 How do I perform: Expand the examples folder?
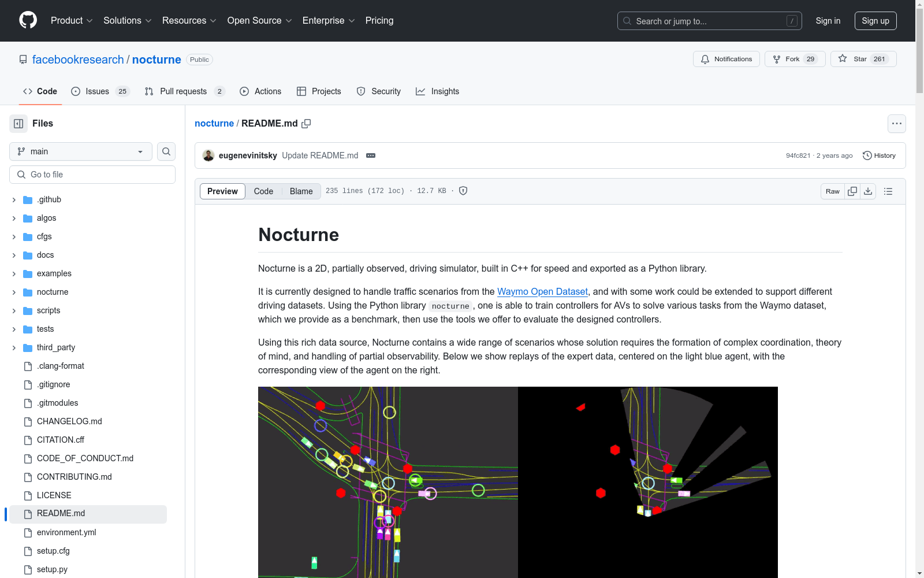coord(14,273)
